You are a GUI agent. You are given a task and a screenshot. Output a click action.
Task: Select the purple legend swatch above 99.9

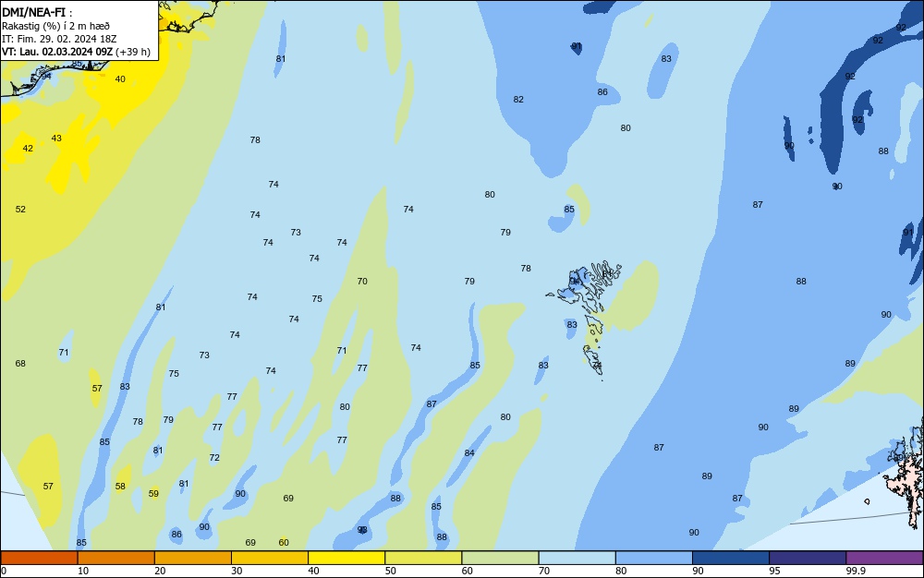tap(884, 558)
